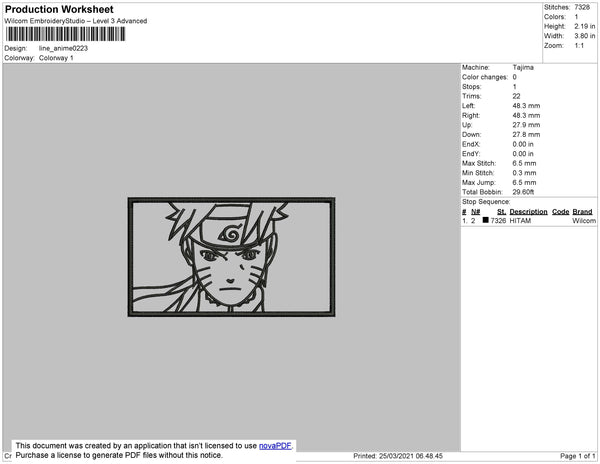
Task: Click the Page 1 of 1 footer
Action: point(578,456)
